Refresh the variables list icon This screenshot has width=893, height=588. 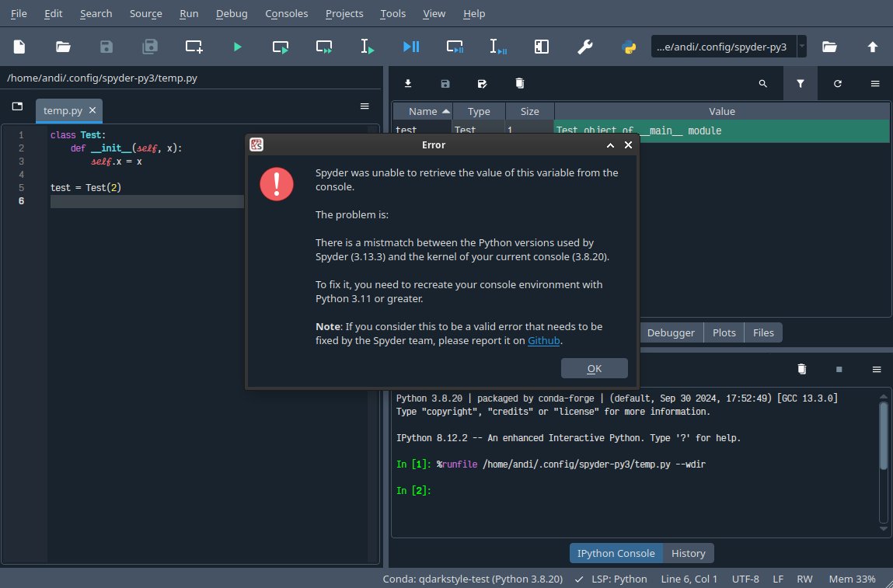838,84
